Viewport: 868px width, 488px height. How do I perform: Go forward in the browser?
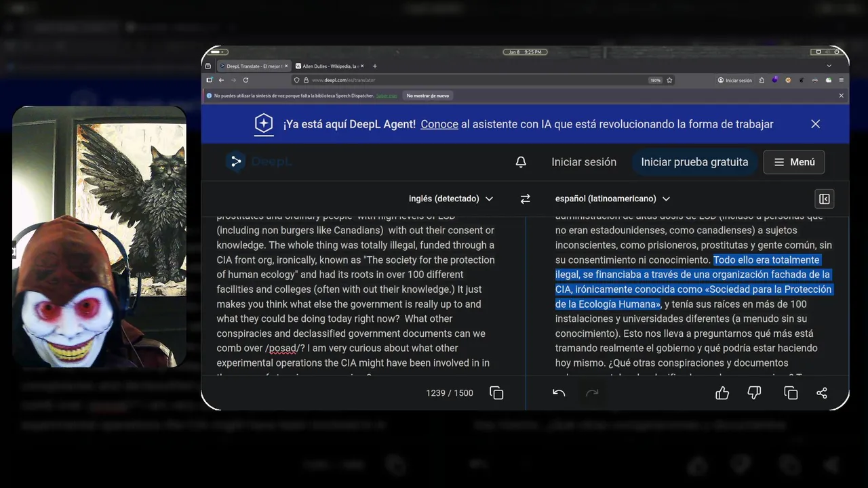click(x=233, y=80)
